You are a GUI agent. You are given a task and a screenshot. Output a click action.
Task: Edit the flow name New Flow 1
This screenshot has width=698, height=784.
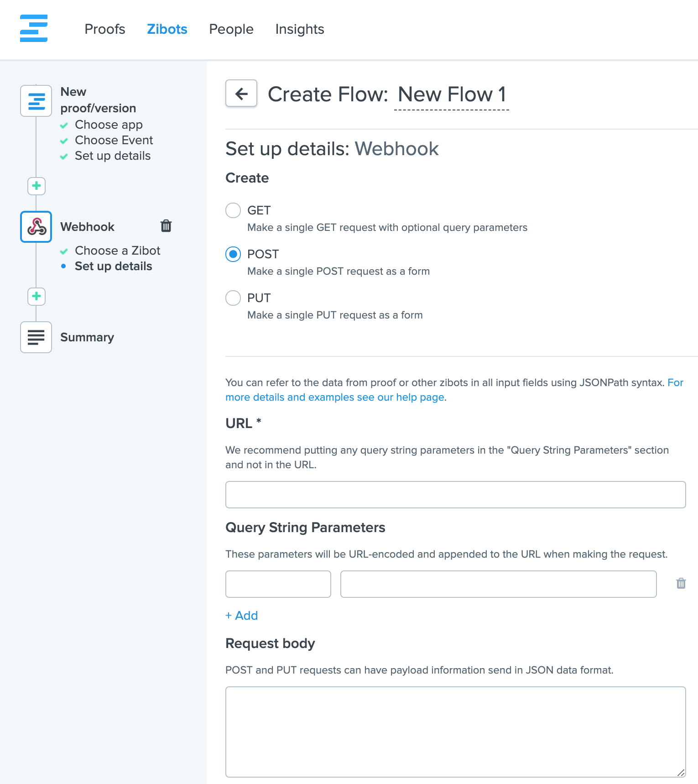(451, 94)
